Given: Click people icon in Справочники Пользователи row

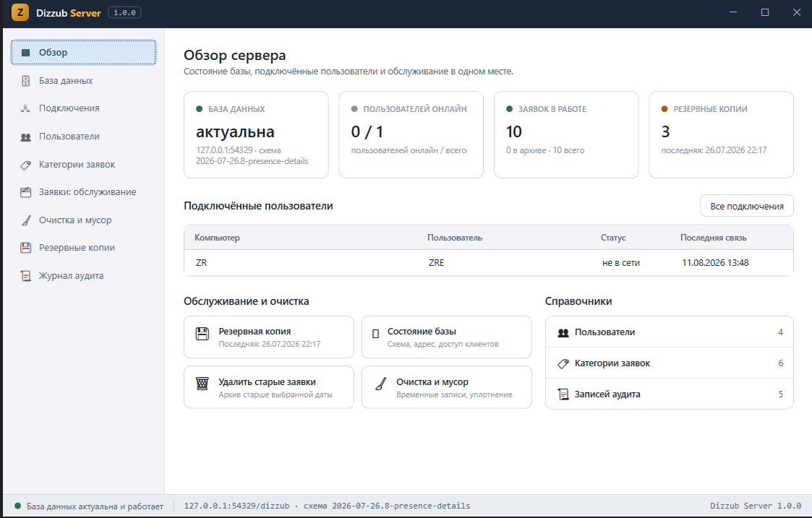Looking at the screenshot, I should tap(563, 333).
